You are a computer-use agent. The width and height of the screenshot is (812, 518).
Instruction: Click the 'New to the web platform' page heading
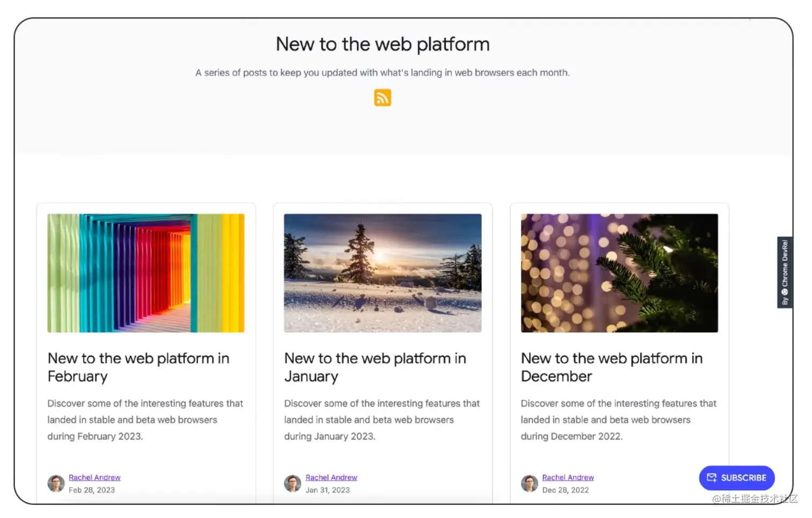383,44
